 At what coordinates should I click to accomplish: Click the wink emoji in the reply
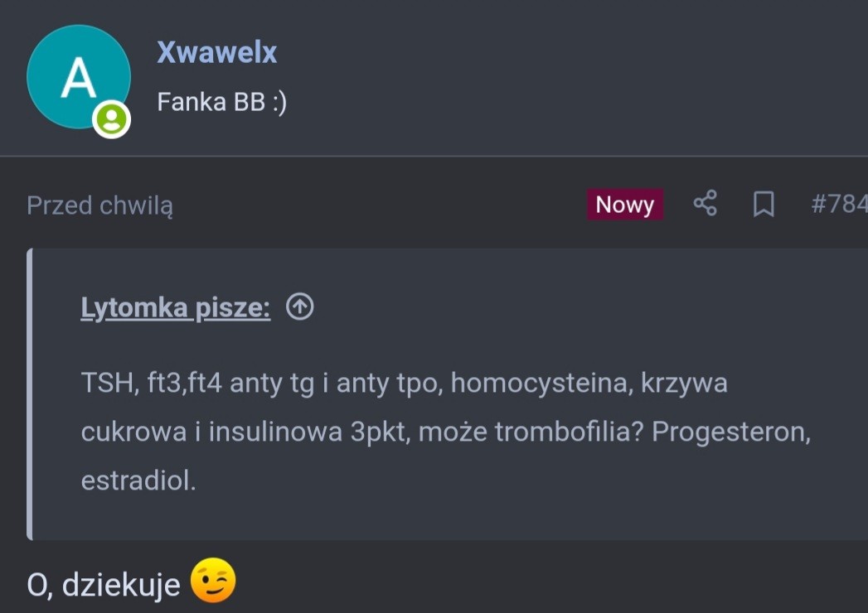(213, 582)
